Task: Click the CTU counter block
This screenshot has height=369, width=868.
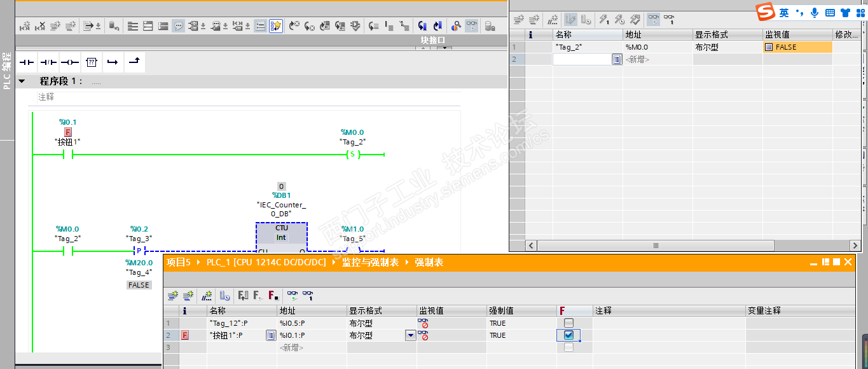Action: point(281,238)
